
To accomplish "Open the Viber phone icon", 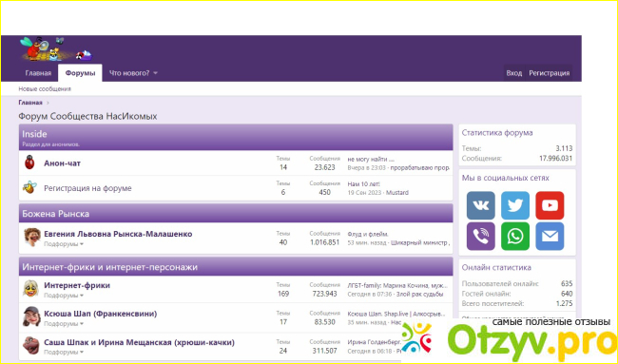I will pos(480,237).
